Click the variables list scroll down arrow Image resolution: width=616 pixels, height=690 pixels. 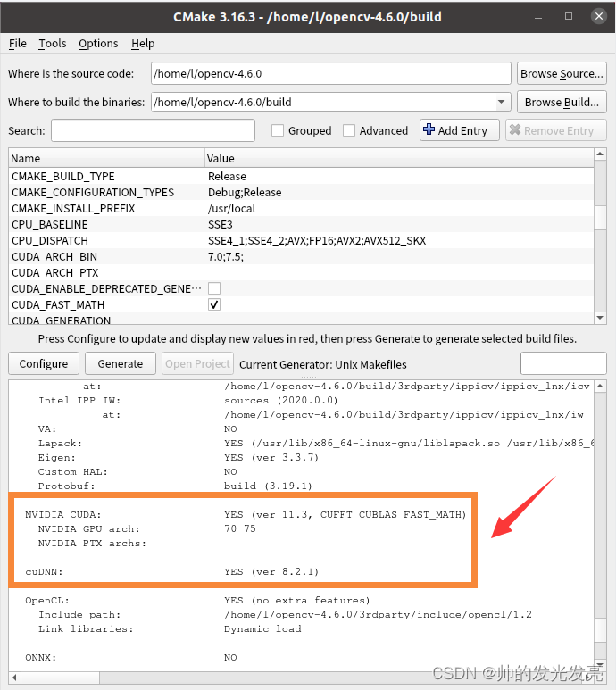coord(600,318)
